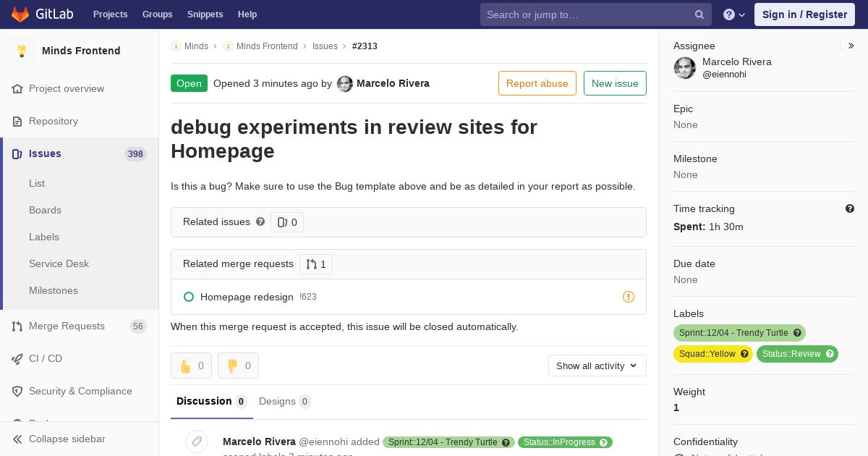
Task: Expand the Help menu dropdown
Action: point(734,14)
